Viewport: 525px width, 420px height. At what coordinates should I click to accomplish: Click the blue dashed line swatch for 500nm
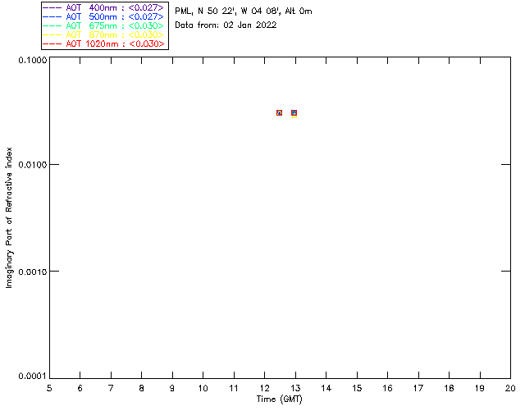tap(52, 16)
